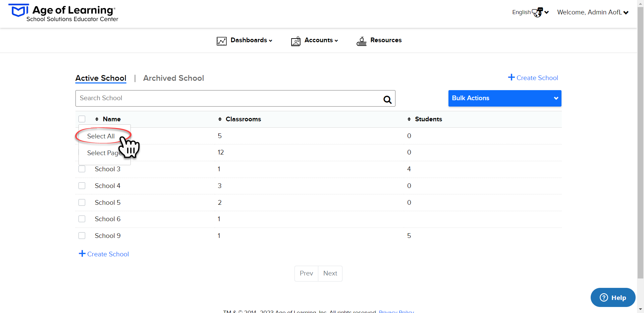Open the Welcome, Admin AofL user menu
Viewport: 644px width, 313px height.
coord(593,12)
